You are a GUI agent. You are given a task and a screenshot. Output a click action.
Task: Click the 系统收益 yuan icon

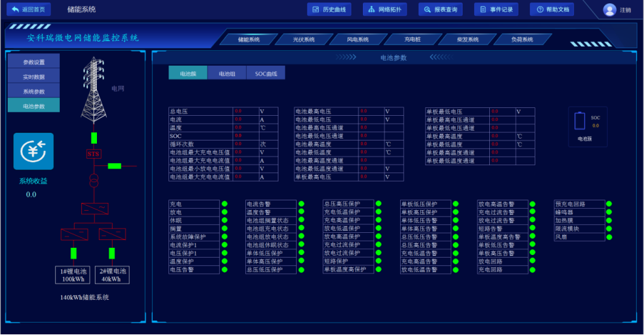pos(33,151)
